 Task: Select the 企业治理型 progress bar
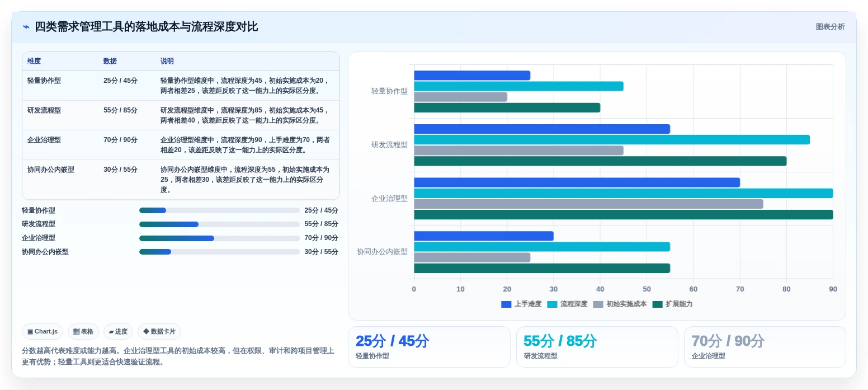[219, 238]
